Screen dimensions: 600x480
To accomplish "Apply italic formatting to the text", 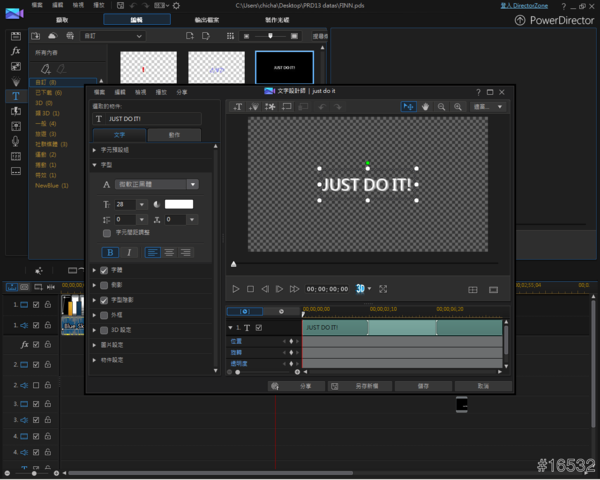I will [x=127, y=253].
